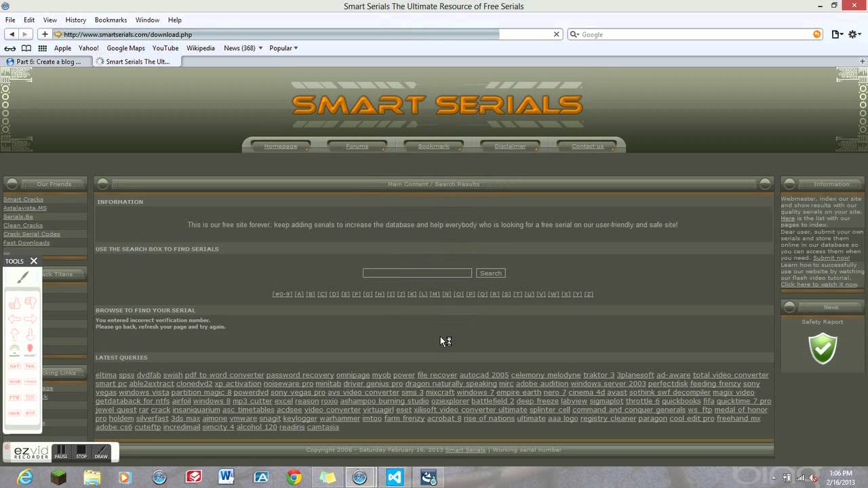
Task: Expand the Popular bookmarks dropdown
Action: (283, 48)
